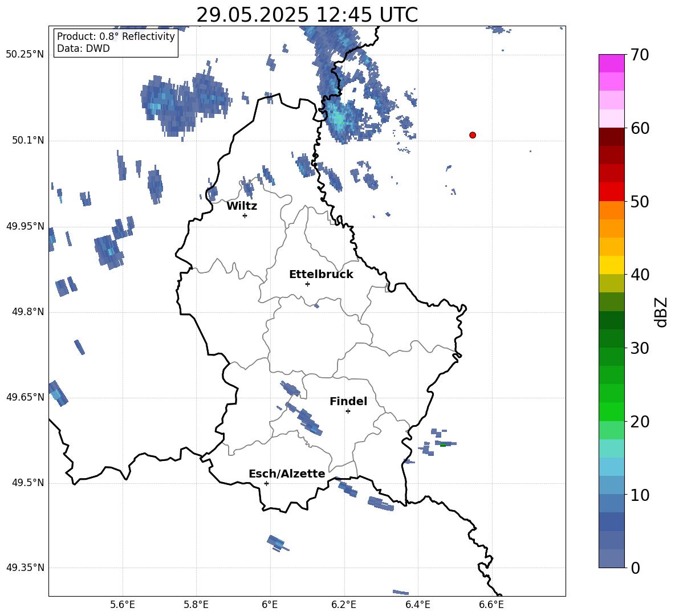Click the 6°E longitude label
Screen dimensions: 675x616
click(270, 605)
